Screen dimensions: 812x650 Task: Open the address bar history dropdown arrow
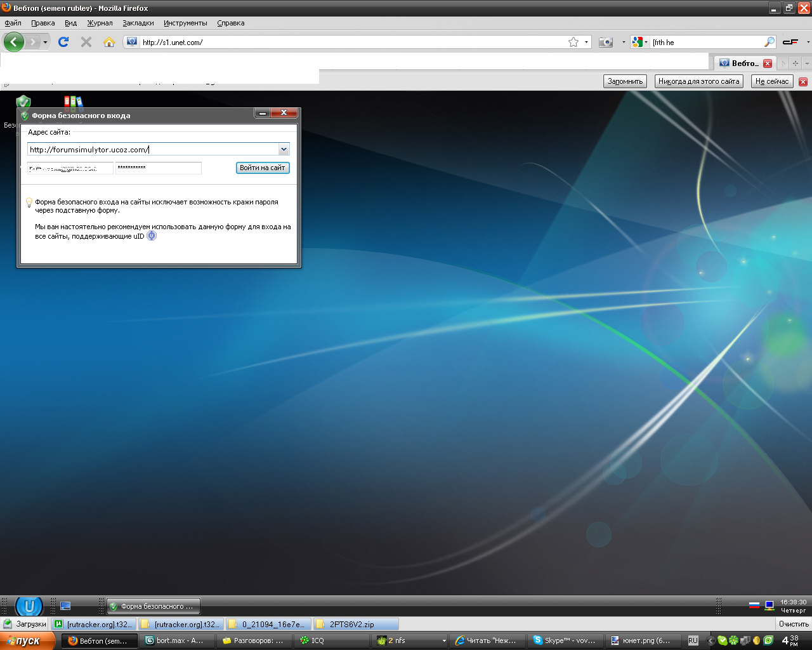tap(586, 42)
